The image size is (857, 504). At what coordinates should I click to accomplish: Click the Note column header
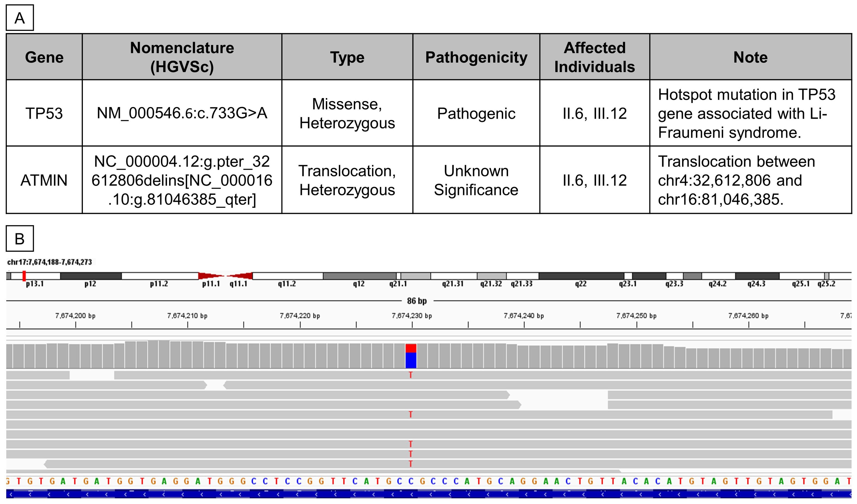pyautogui.click(x=750, y=57)
